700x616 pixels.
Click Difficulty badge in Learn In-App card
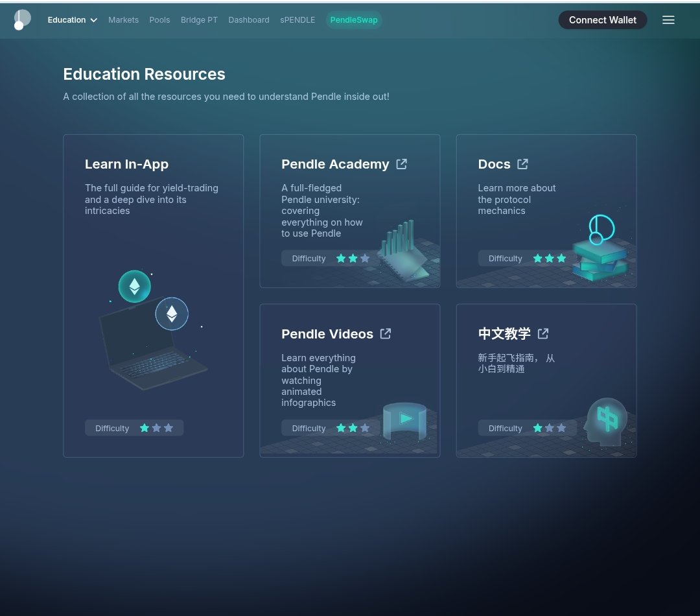click(134, 428)
